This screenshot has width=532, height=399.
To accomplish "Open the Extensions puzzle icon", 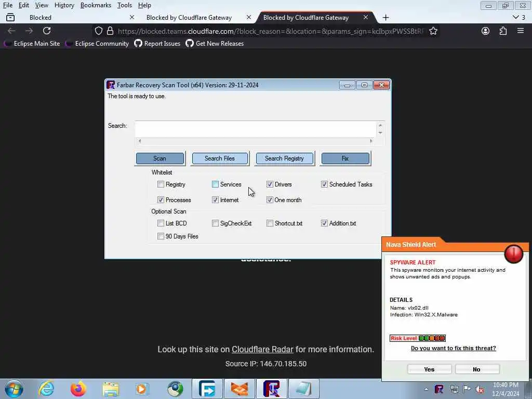I will (503, 31).
